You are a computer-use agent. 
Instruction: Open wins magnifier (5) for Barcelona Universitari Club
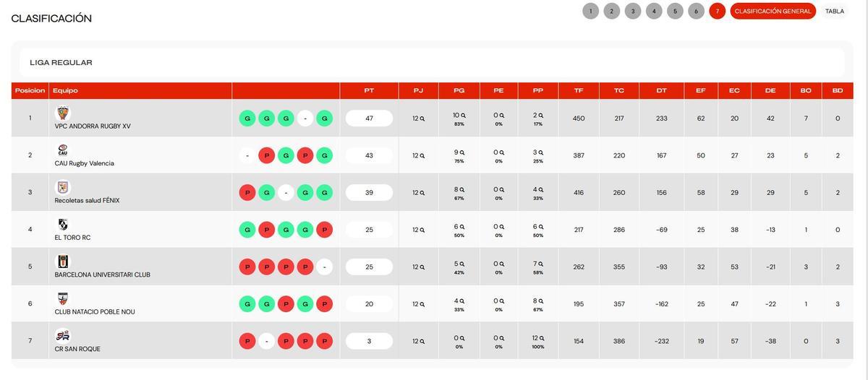(462, 264)
